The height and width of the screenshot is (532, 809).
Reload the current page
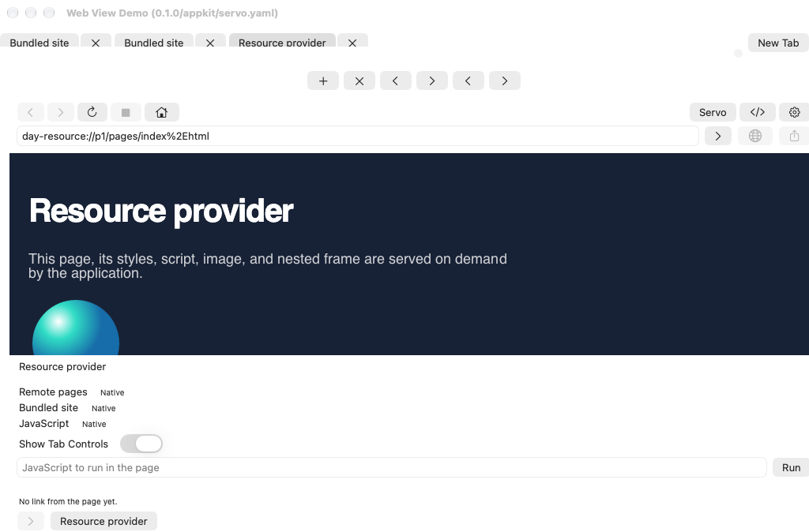coord(92,112)
